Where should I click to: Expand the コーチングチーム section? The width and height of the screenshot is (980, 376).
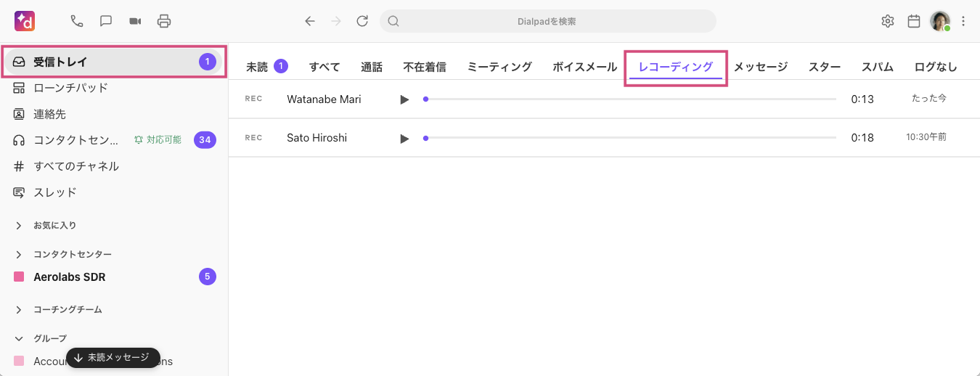(x=19, y=310)
